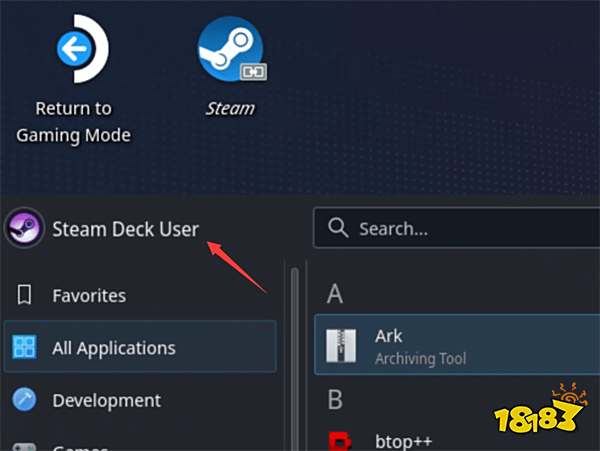Screen dimensions: 600x451
Task: Select the partially visible Games category icon
Action: 25,446
